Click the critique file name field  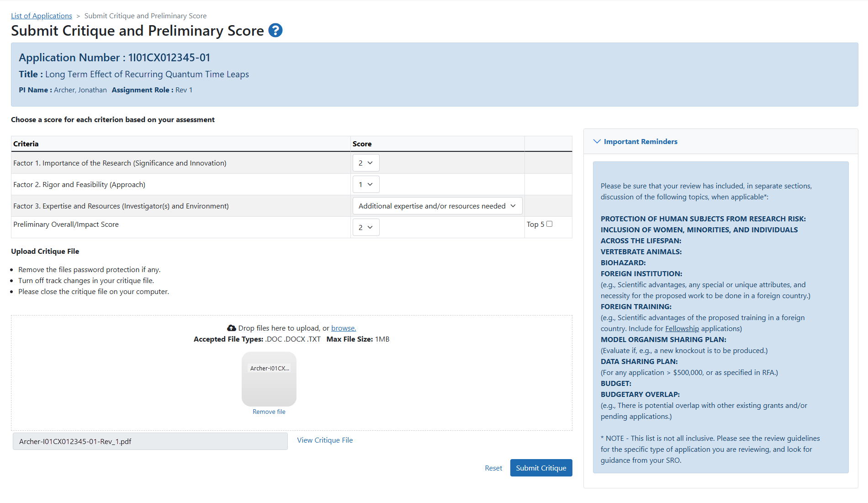[150, 441]
